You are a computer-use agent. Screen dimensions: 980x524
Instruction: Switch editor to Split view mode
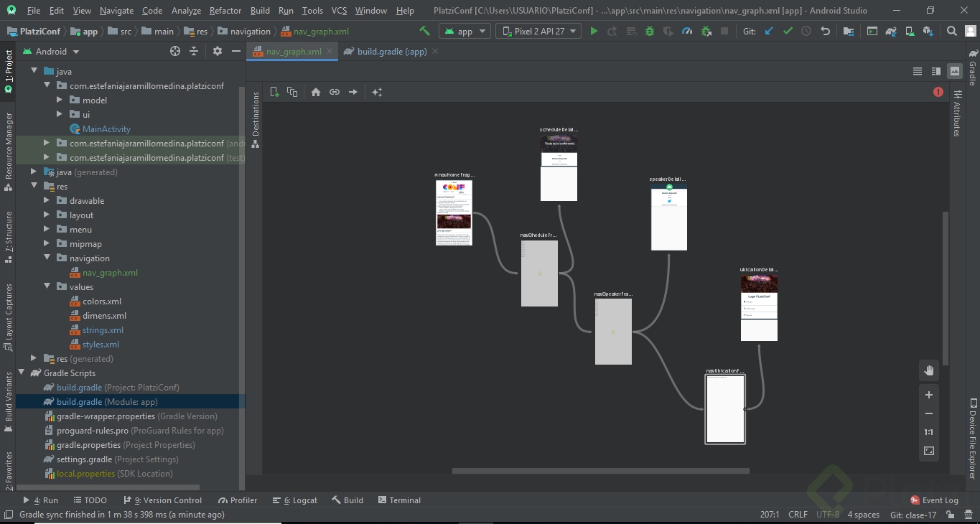click(x=936, y=71)
